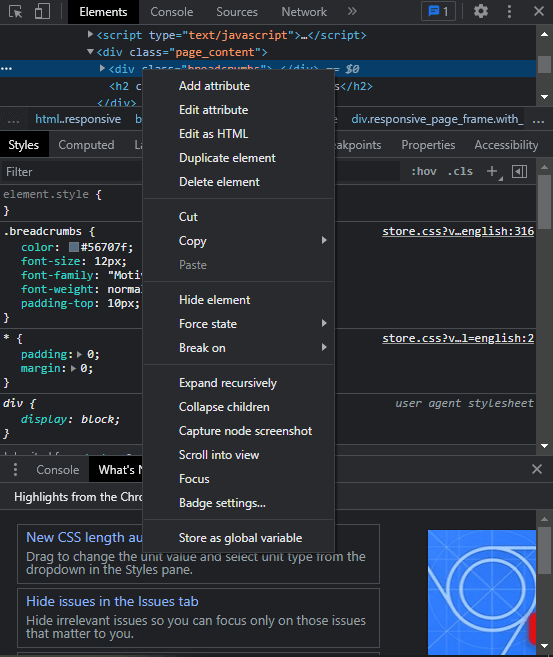Expand the script element node

coord(90,34)
